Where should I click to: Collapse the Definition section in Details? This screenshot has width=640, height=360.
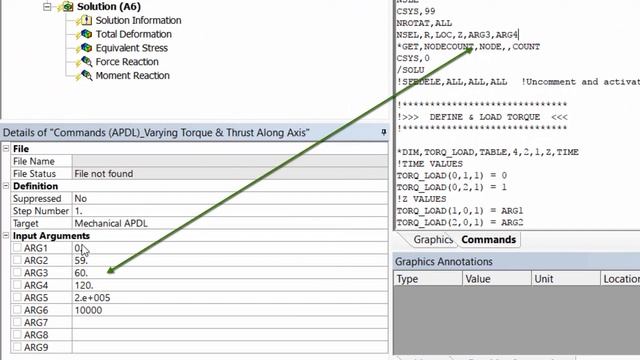6,186
